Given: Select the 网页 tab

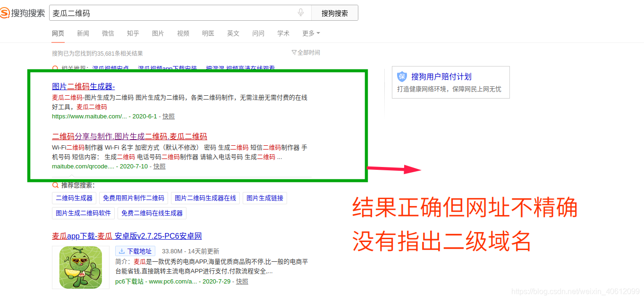Looking at the screenshot, I should (58, 33).
